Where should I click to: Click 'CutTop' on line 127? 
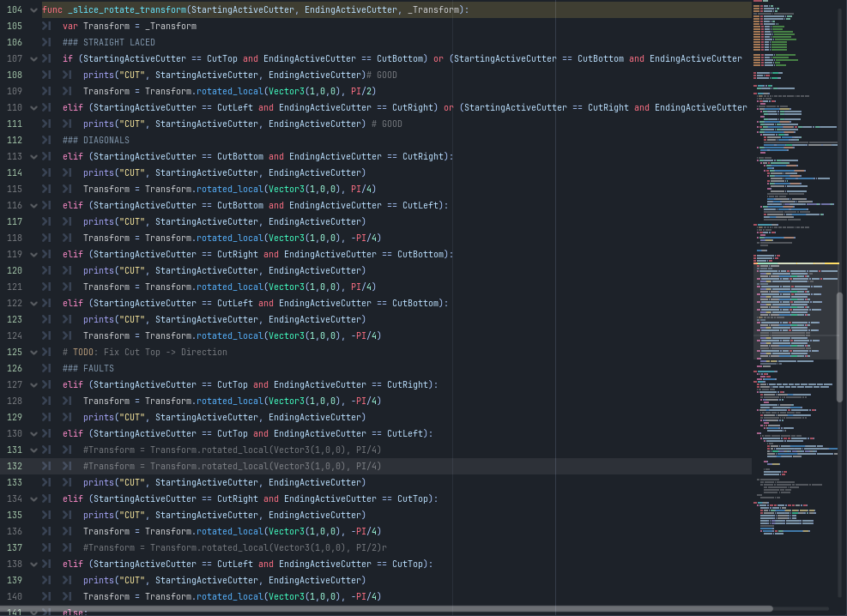(233, 385)
